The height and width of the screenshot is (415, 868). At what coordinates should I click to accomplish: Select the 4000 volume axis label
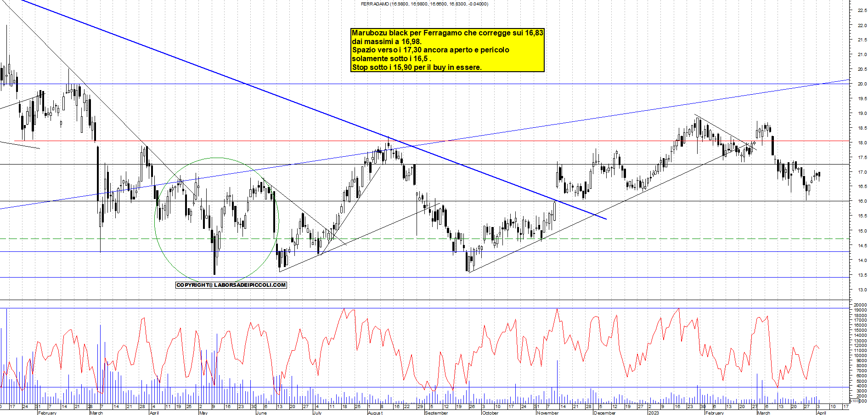861,386
